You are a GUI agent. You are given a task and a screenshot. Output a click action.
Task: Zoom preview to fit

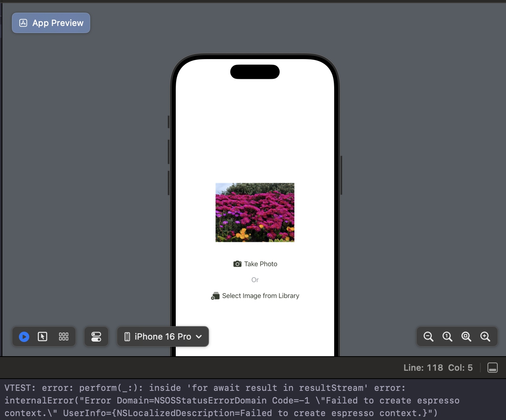pos(466,336)
